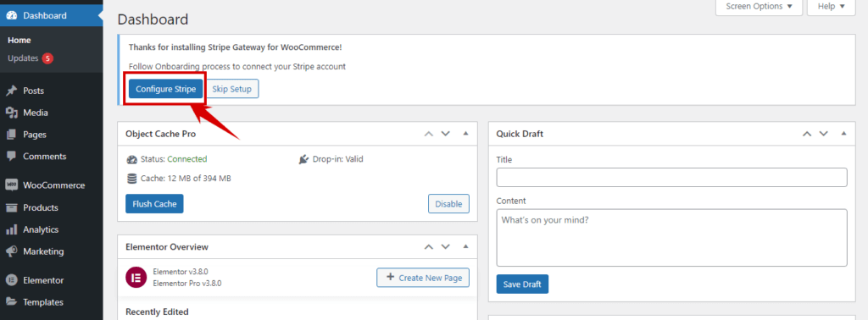868x320 pixels.
Task: Click the Configure Stripe button
Action: click(x=165, y=89)
